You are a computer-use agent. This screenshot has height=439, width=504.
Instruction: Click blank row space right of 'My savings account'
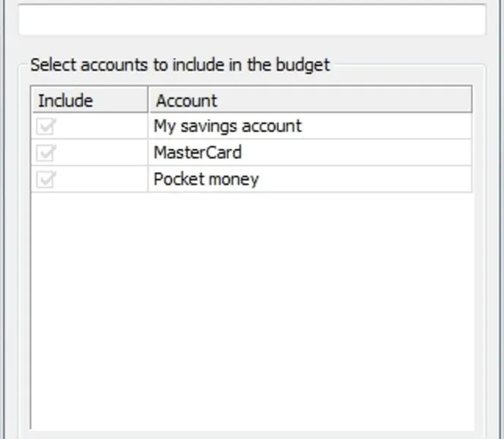tap(388, 127)
